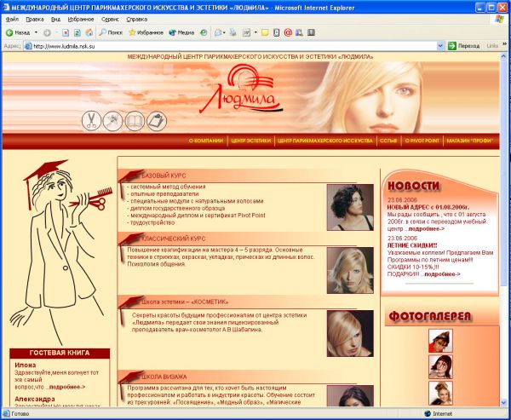This screenshot has width=511, height=420.
Task: Open the third photo gallery thumbnail
Action: (x=440, y=394)
